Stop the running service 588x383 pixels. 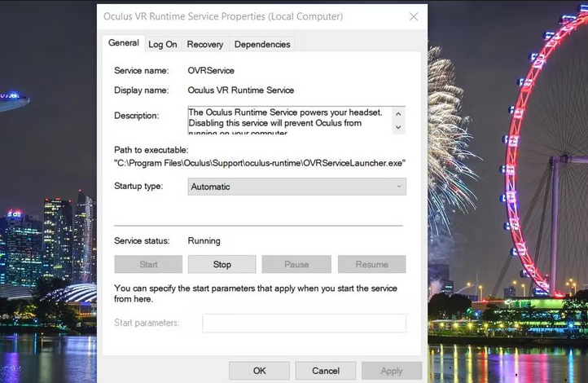click(x=222, y=265)
